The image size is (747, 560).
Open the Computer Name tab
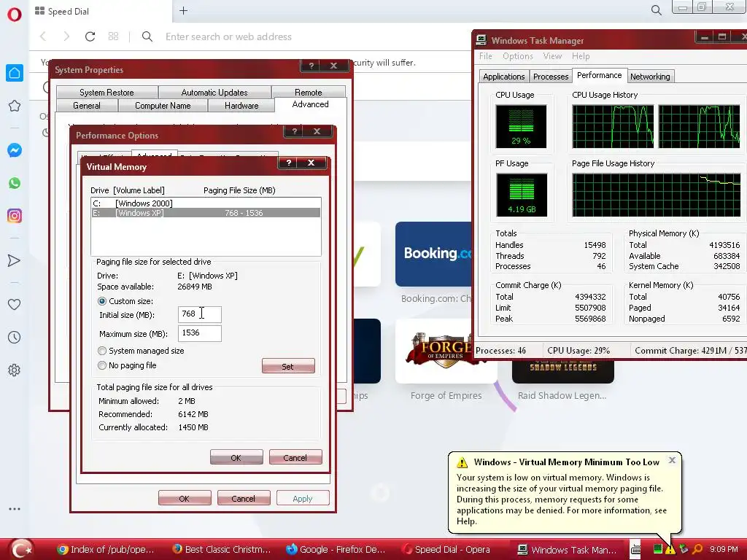(163, 106)
